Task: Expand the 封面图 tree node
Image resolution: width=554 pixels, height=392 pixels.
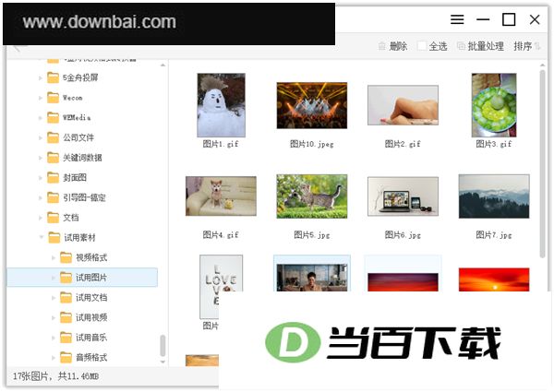Action: (41, 178)
